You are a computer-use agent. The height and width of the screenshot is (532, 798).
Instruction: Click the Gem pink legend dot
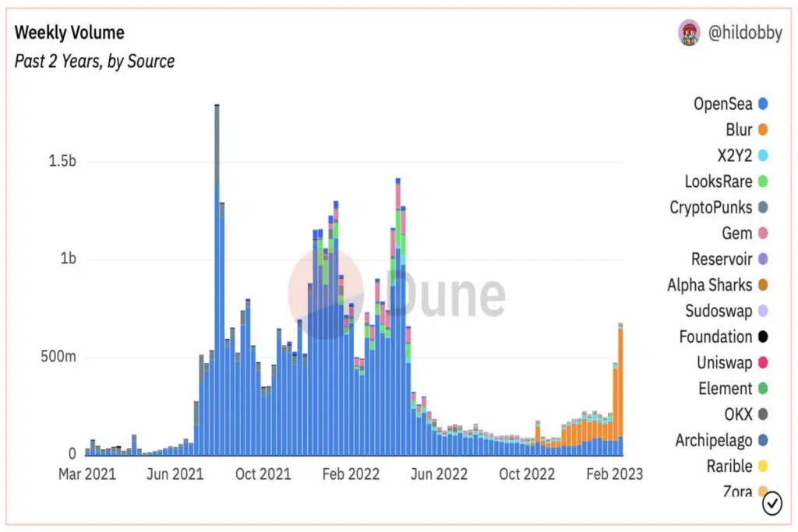762,234
